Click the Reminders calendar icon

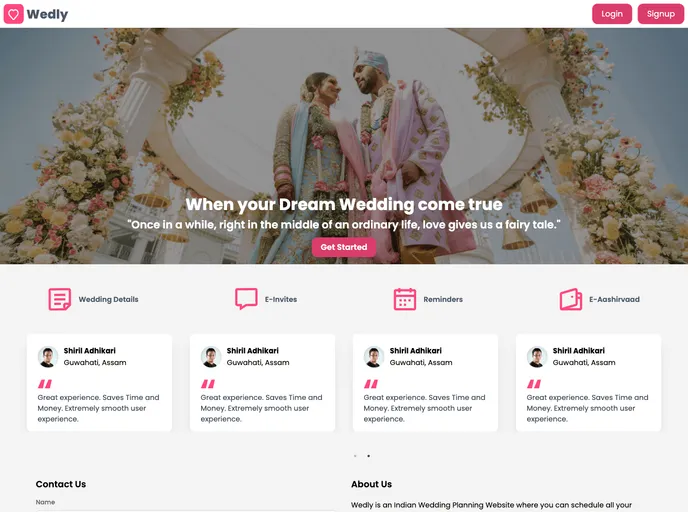click(405, 299)
